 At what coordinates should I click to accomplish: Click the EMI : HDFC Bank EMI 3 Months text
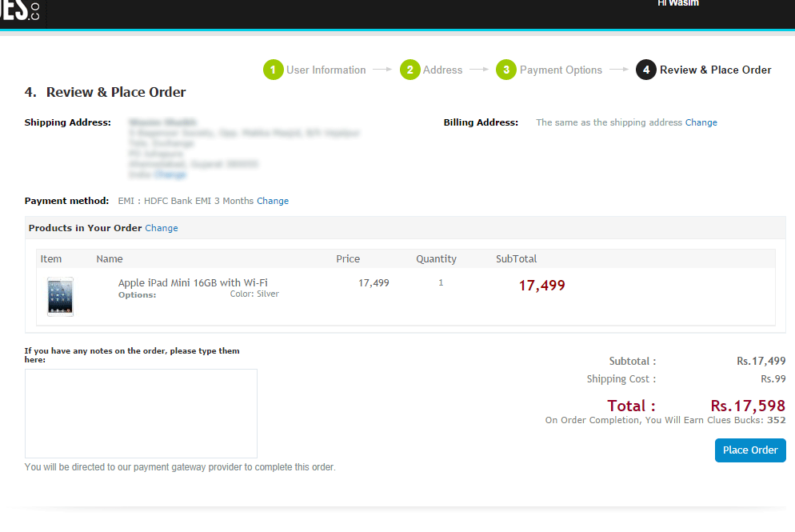[x=186, y=201]
